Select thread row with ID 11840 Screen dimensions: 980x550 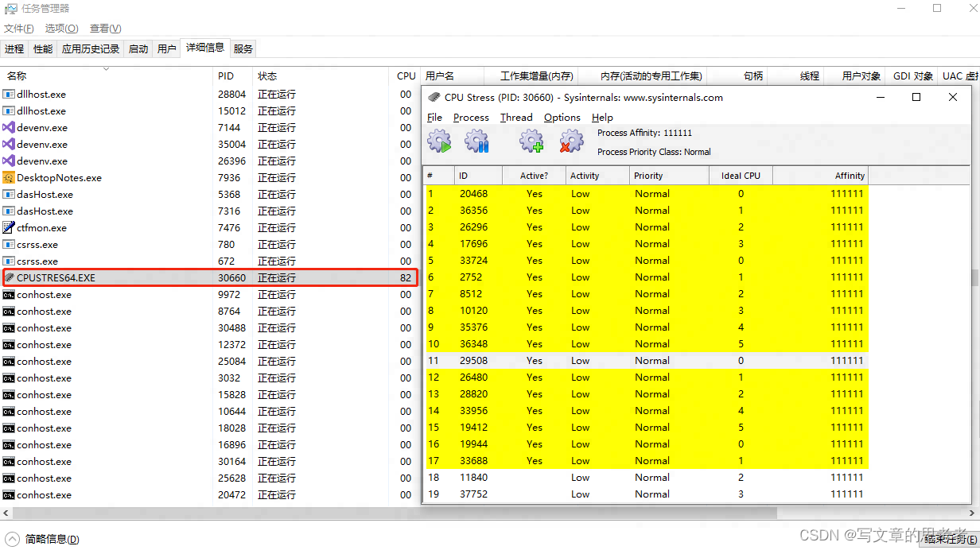(x=646, y=477)
